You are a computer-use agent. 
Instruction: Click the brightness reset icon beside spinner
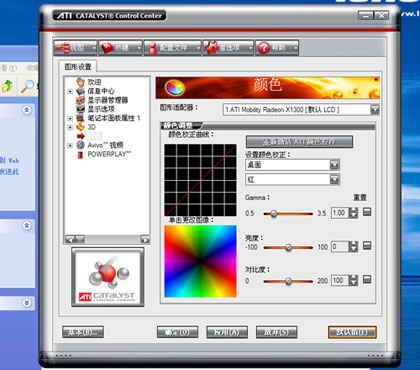pos(367,246)
